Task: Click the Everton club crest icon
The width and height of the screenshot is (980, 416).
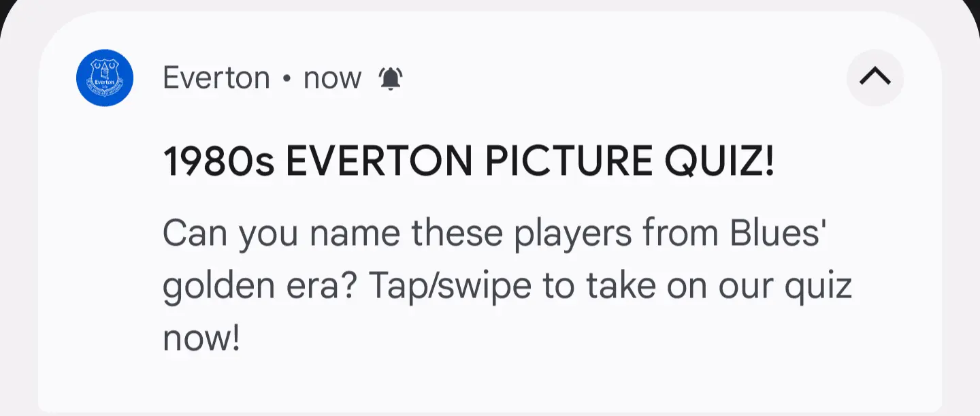Action: (x=105, y=78)
